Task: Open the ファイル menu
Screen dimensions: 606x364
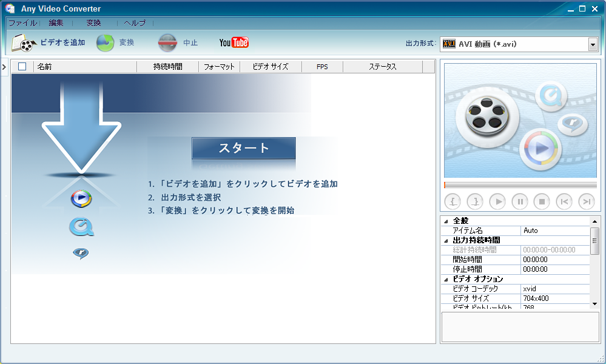Action: click(23, 23)
